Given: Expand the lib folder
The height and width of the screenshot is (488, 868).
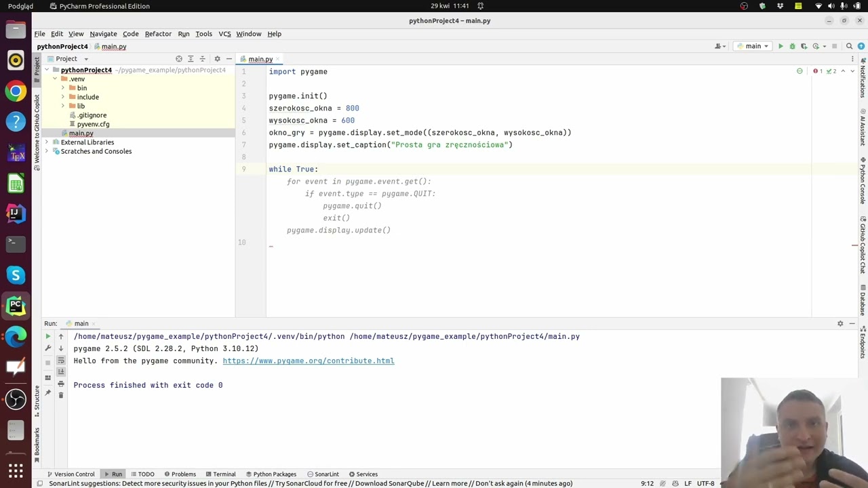Looking at the screenshot, I should 63,106.
